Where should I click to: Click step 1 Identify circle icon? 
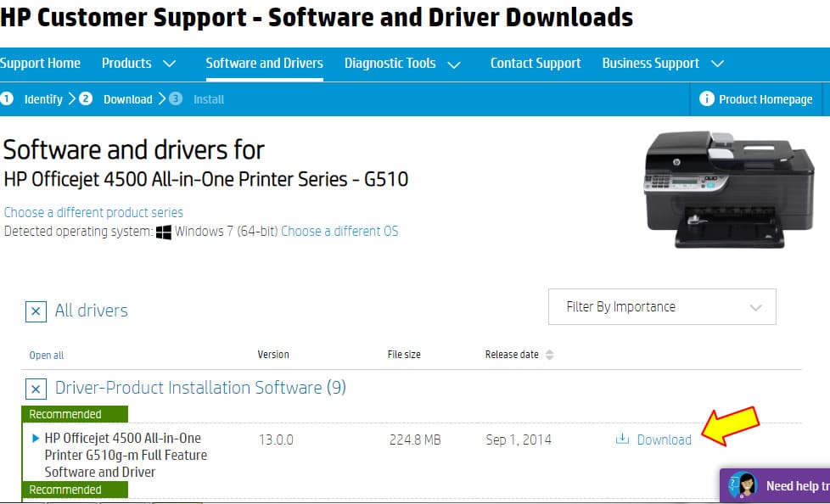8,99
